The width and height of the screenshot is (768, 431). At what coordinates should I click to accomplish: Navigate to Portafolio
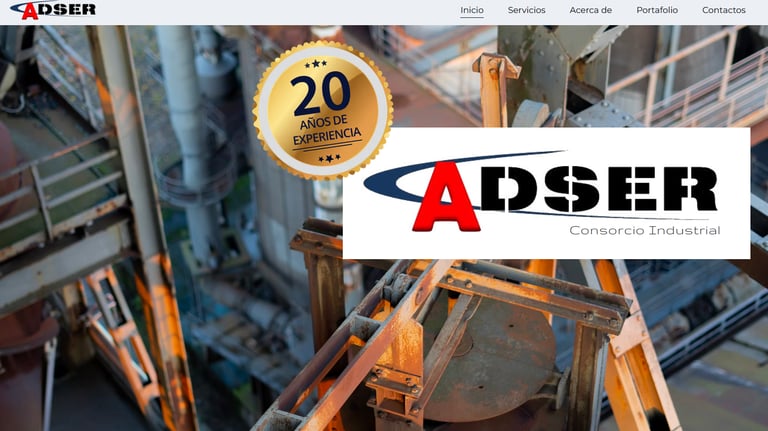click(657, 10)
